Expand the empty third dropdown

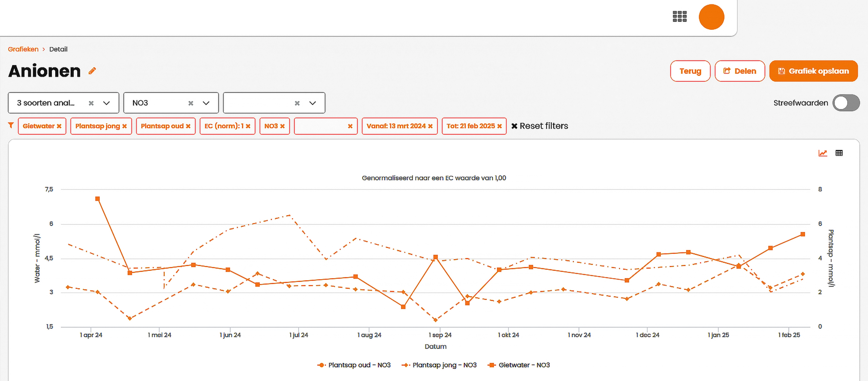pyautogui.click(x=313, y=103)
